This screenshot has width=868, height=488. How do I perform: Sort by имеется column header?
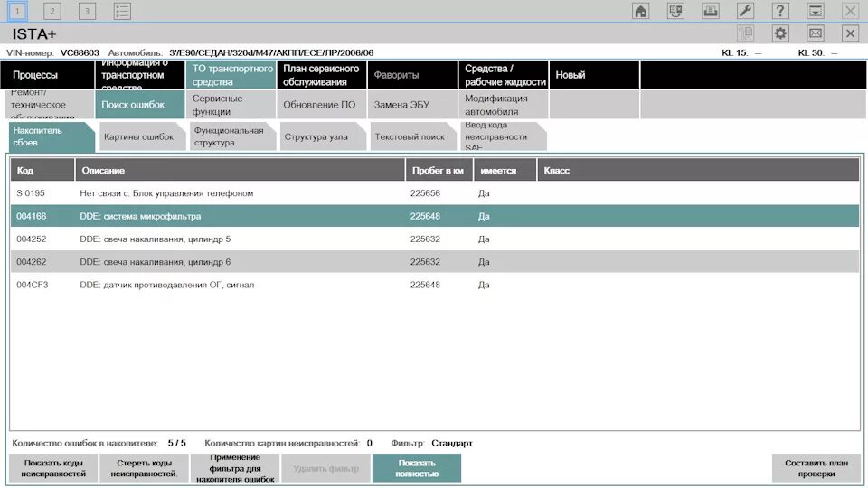(505, 170)
